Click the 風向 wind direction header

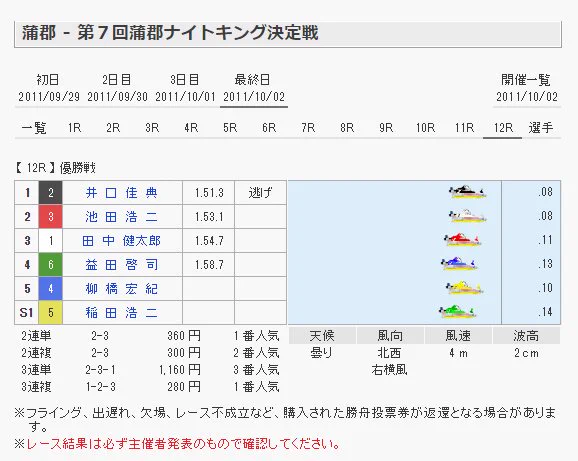pos(390,336)
